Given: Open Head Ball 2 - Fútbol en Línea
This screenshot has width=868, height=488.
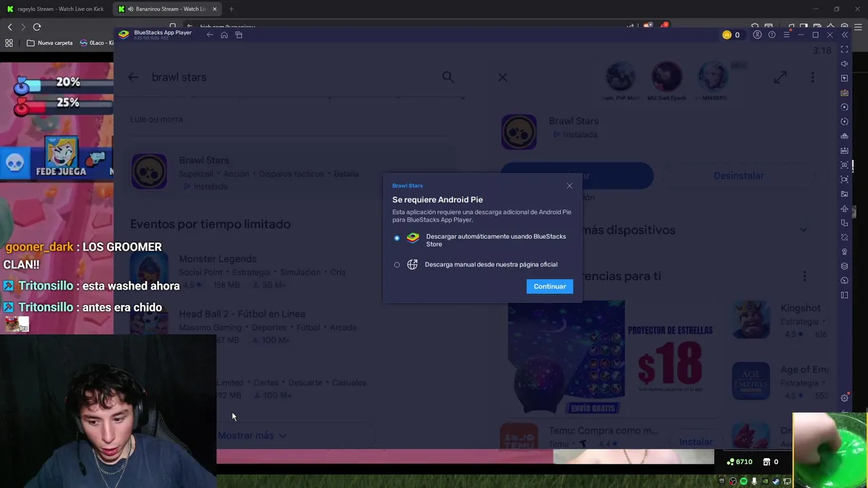Looking at the screenshot, I should click(294, 327).
